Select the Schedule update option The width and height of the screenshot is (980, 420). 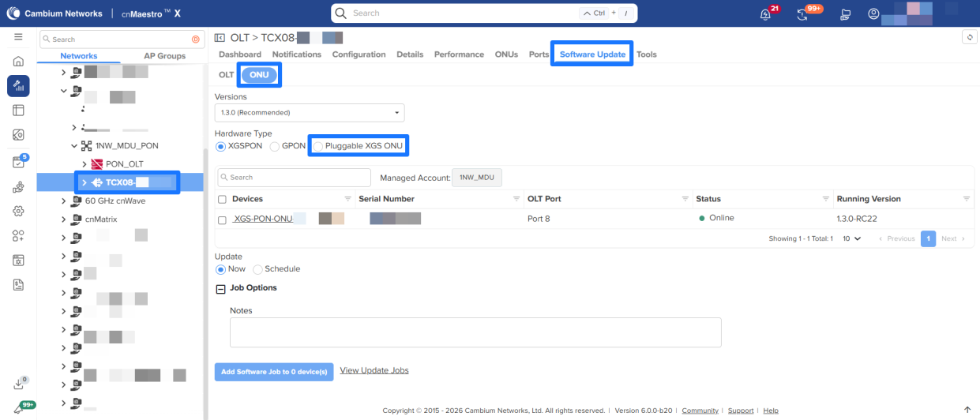click(x=257, y=269)
